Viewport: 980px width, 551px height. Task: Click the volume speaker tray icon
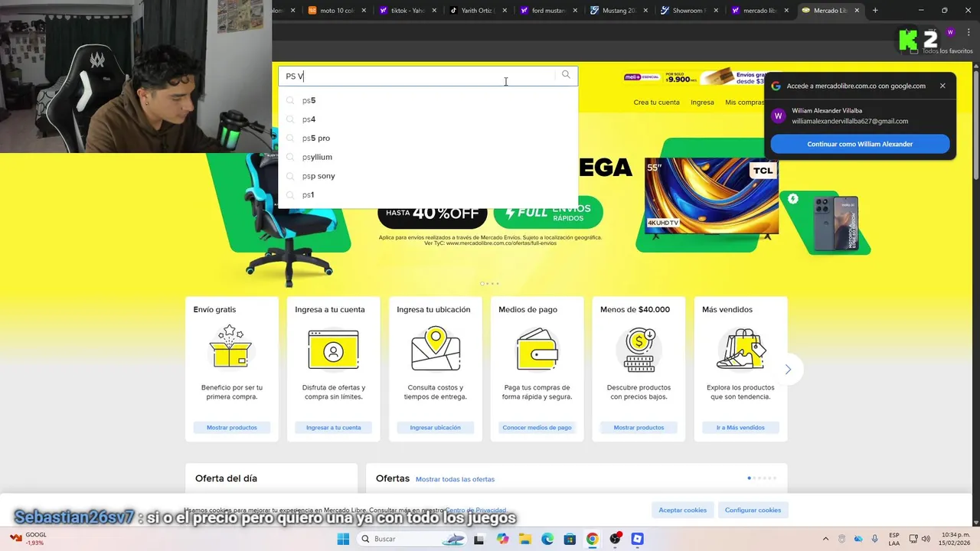click(x=926, y=539)
